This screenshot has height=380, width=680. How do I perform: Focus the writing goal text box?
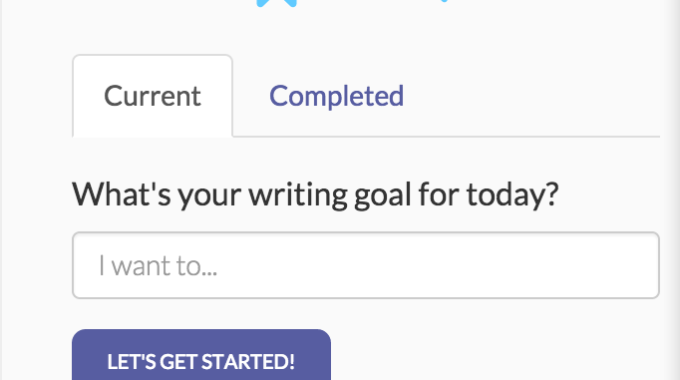point(366,265)
